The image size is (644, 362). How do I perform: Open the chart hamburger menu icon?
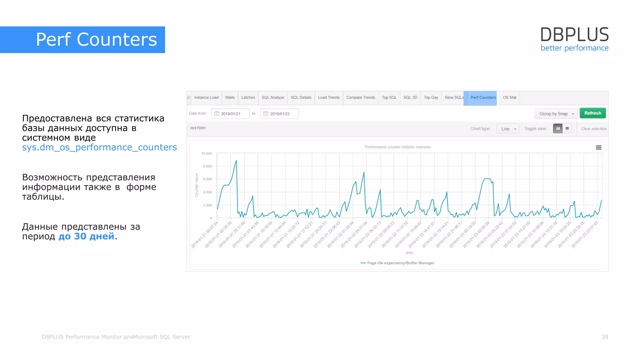click(598, 148)
